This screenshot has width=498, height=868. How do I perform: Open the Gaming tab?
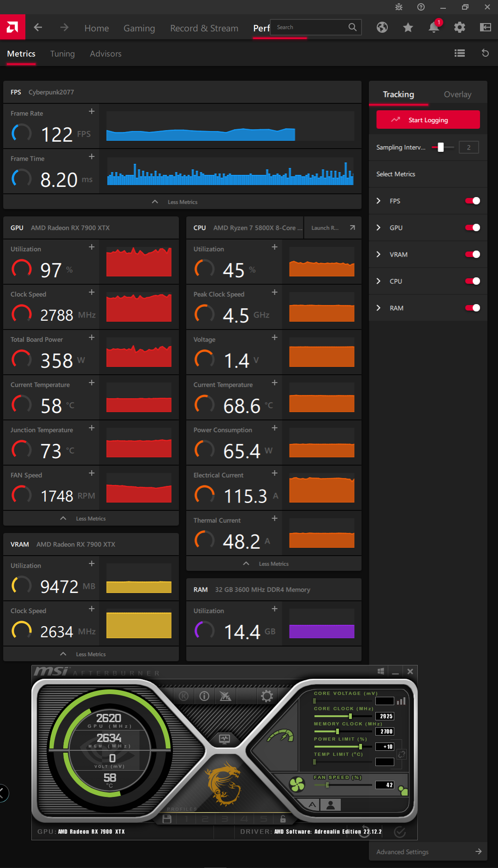139,28
